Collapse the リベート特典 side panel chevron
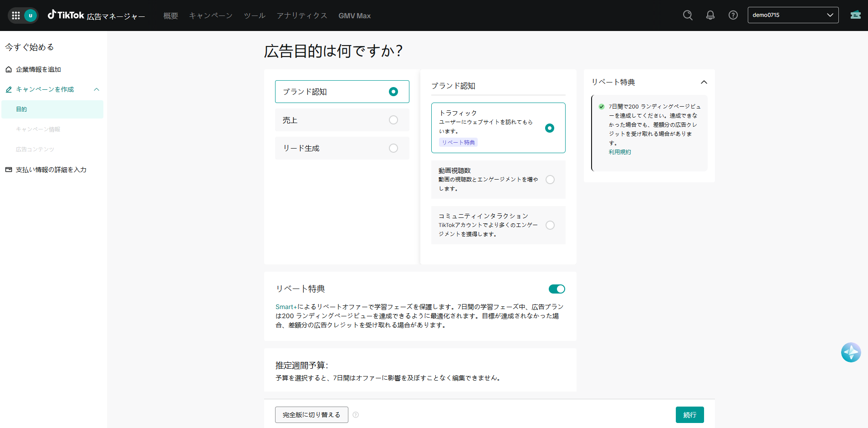868x428 pixels. (704, 82)
